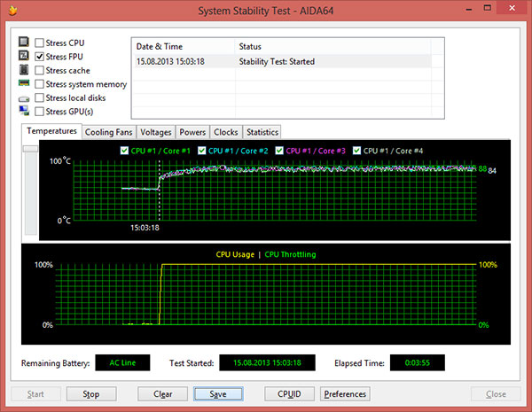The image size is (532, 412).
Task: Close the AIDA64 window with the X
Action: 512,8
